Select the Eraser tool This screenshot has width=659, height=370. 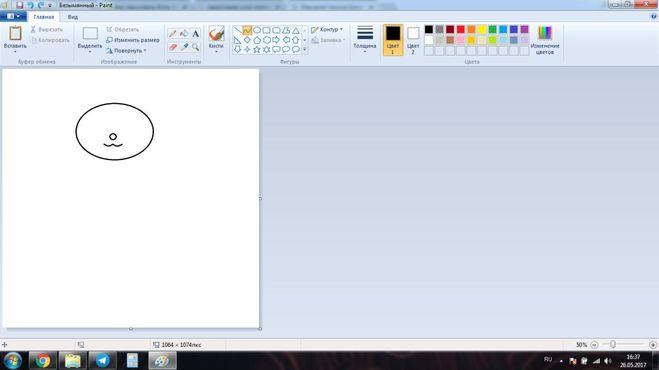[172, 47]
